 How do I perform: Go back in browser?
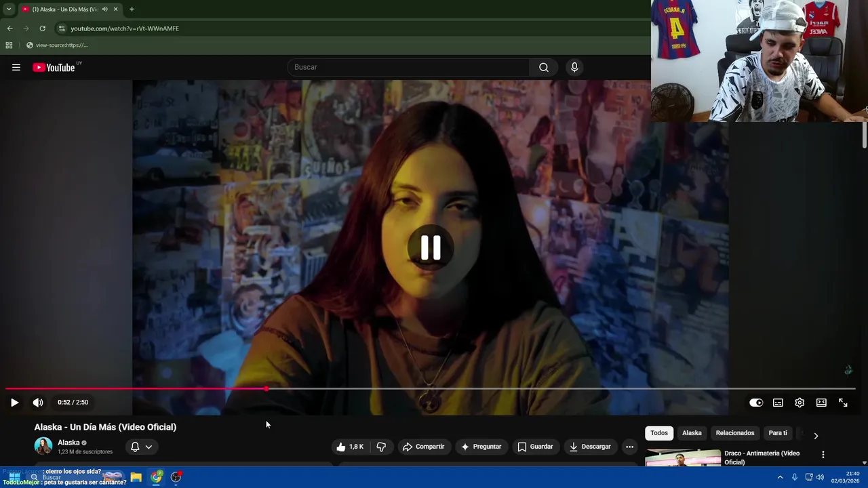9,28
